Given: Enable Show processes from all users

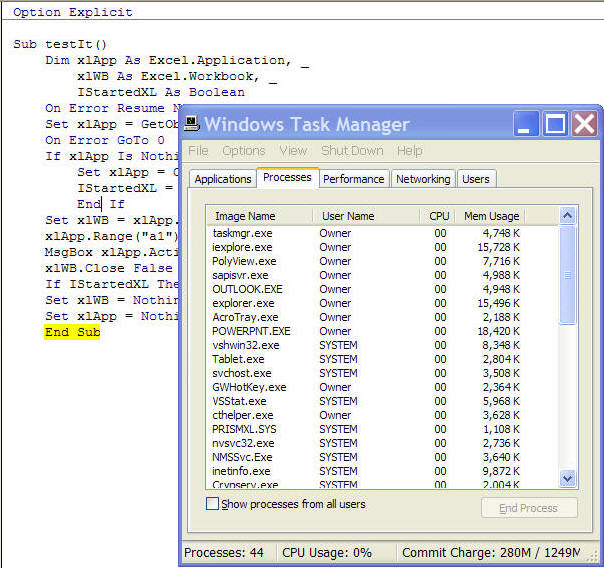Looking at the screenshot, I should click(x=212, y=504).
